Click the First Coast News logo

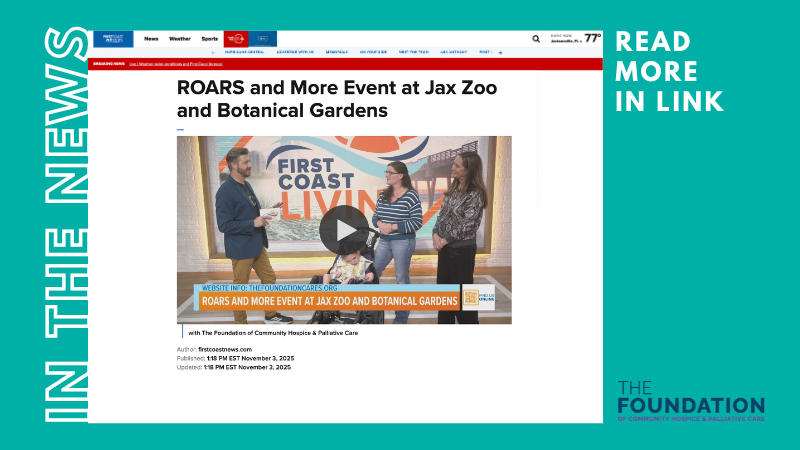click(113, 39)
